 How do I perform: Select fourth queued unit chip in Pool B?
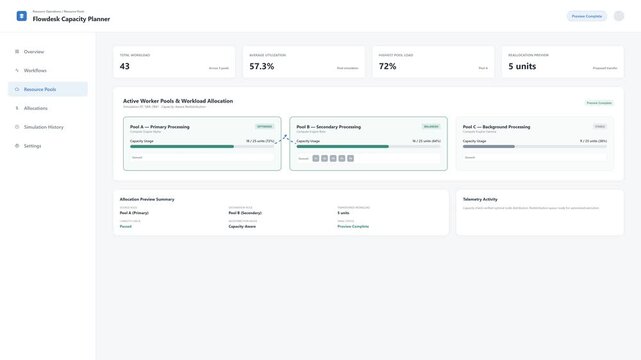coord(342,158)
